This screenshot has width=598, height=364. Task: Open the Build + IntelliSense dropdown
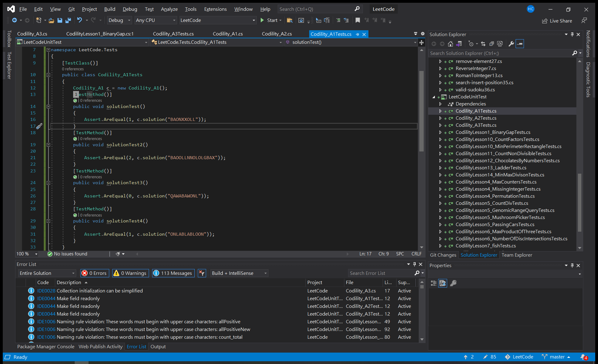(239, 273)
